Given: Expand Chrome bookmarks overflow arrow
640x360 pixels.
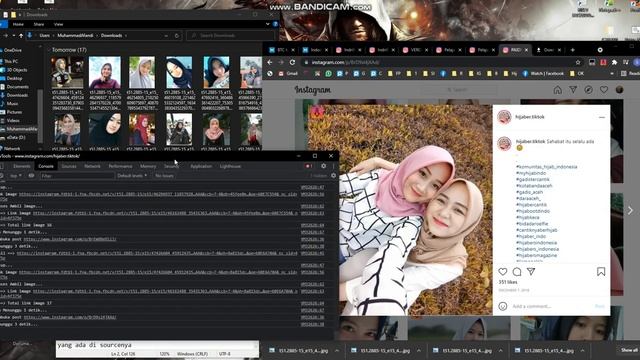Looking at the screenshot, I should coord(612,74).
